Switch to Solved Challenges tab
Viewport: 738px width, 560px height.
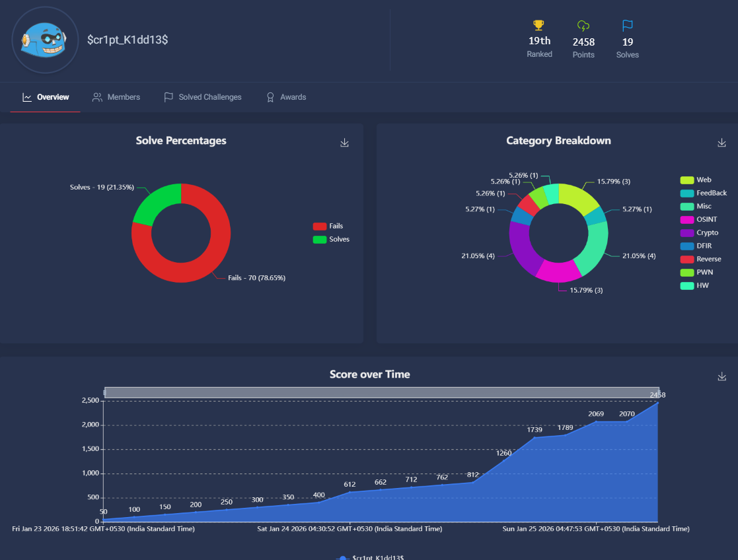pyautogui.click(x=203, y=97)
